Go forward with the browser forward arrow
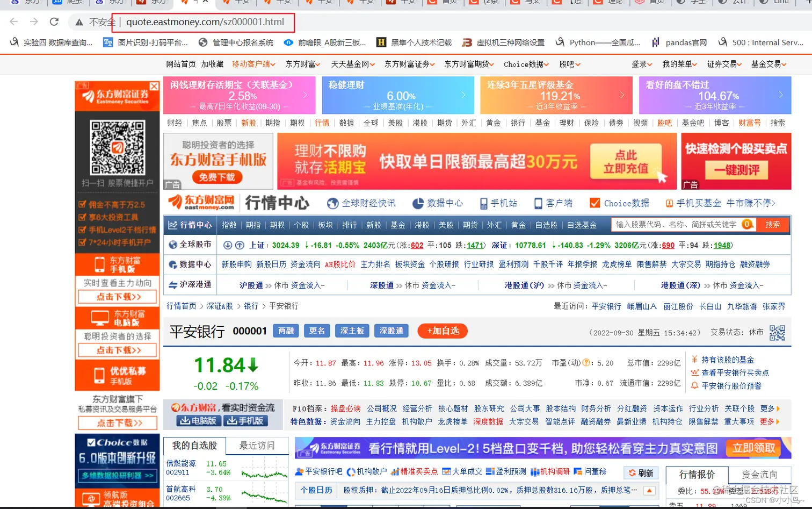812x509 pixels. (34, 22)
